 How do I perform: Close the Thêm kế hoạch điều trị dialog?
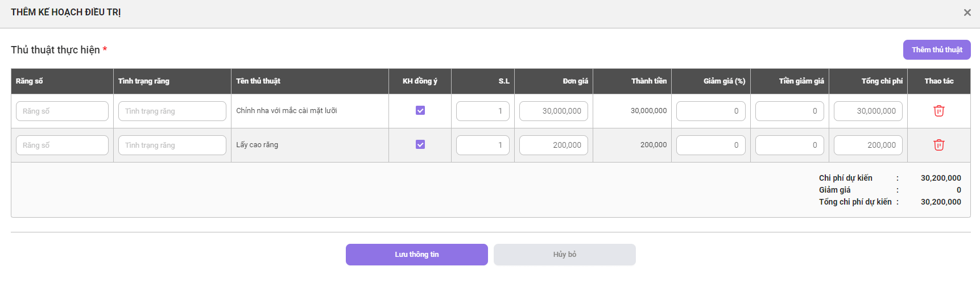point(967,13)
